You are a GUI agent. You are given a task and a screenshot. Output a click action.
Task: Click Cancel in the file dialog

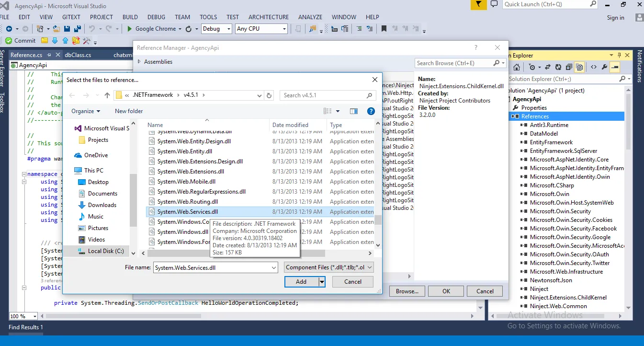(353, 282)
